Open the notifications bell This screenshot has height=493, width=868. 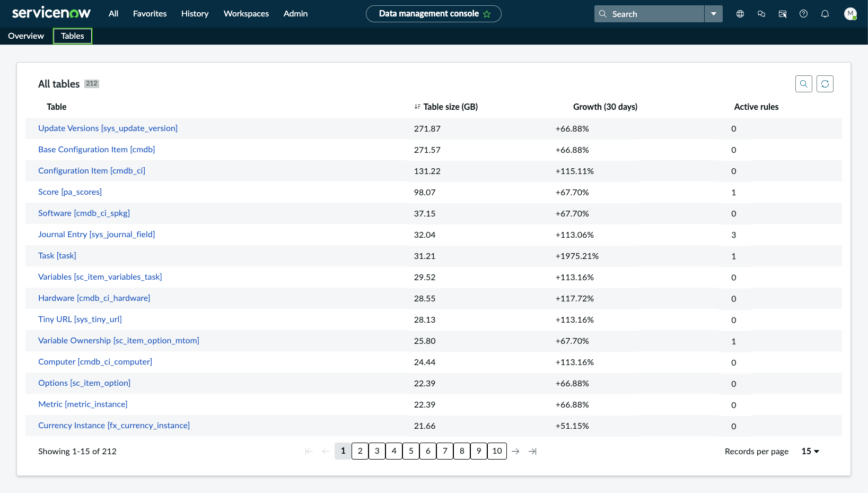coord(825,14)
